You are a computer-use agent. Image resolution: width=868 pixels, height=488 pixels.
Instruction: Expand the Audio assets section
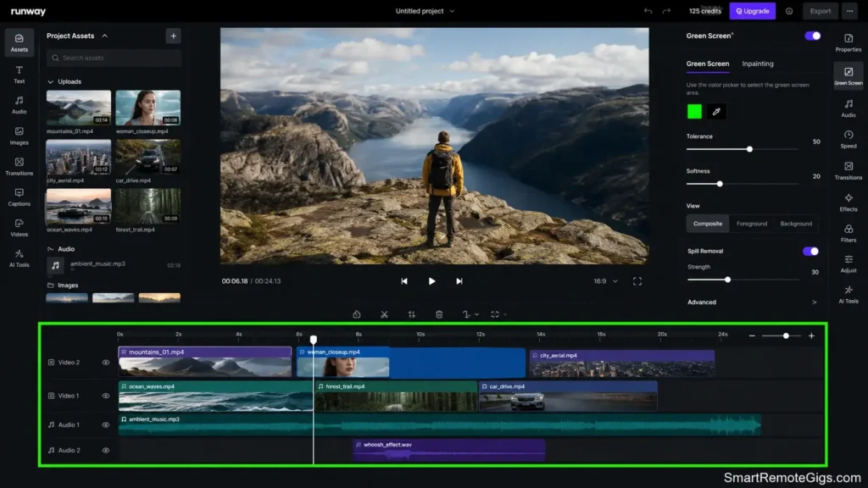click(50, 249)
